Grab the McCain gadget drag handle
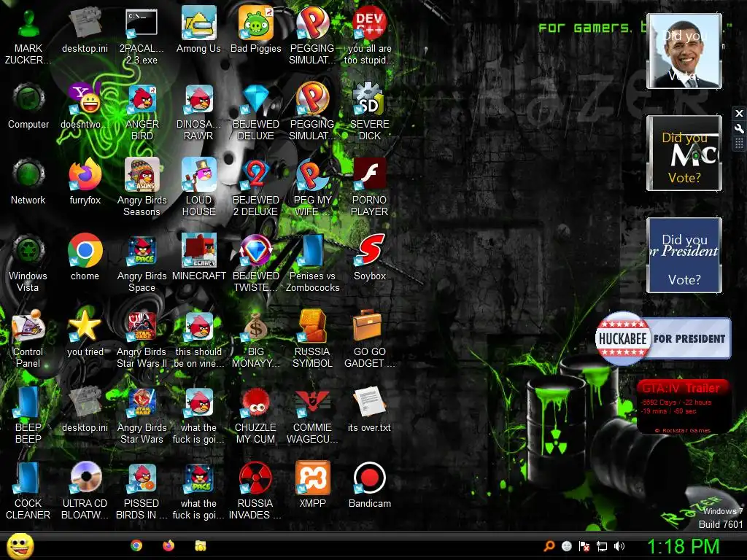 [x=739, y=144]
